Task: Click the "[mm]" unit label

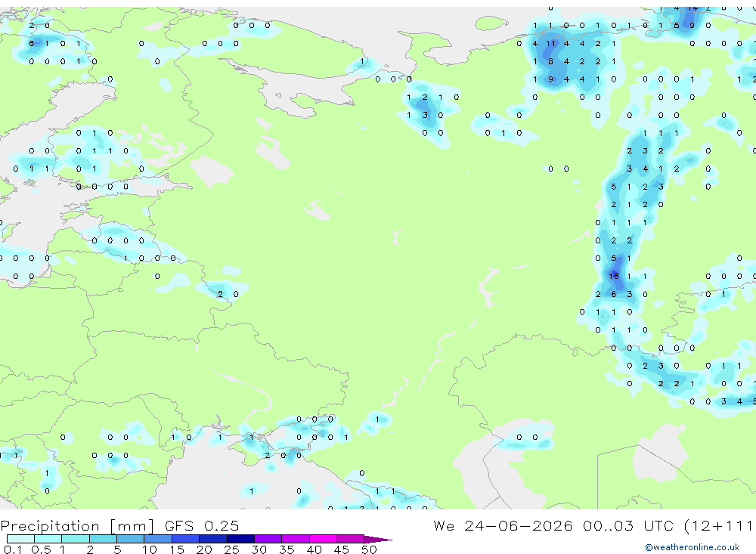Action: [132, 526]
